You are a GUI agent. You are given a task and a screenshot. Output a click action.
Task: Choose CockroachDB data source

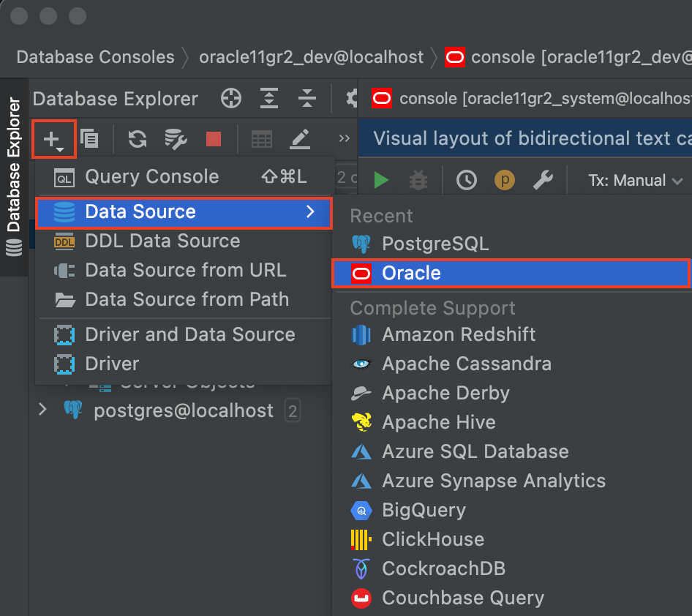tap(512, 568)
